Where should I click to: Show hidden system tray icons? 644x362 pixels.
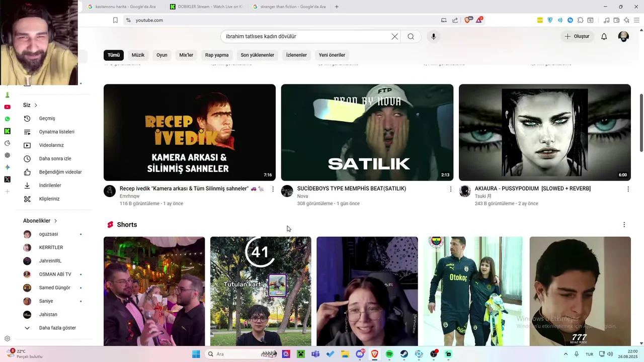[x=566, y=354]
